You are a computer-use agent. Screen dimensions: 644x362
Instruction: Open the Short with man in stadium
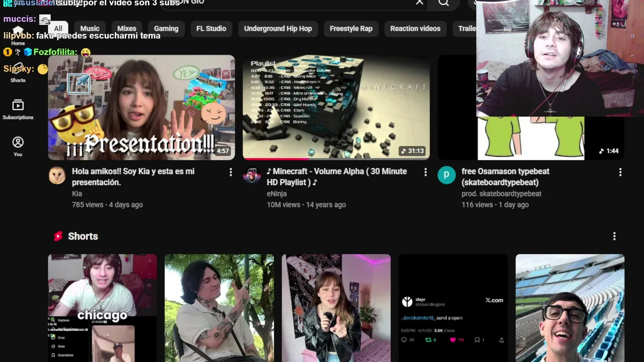pyautogui.click(x=570, y=308)
